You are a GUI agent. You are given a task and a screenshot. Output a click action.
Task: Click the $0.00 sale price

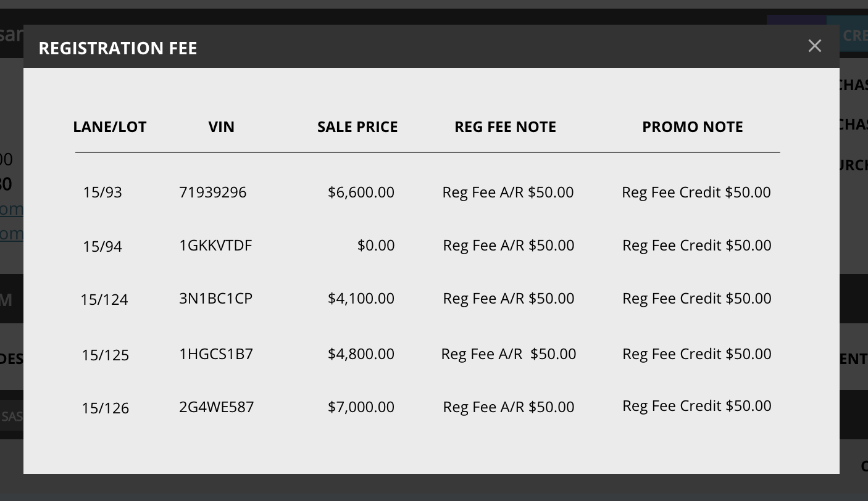pos(375,246)
